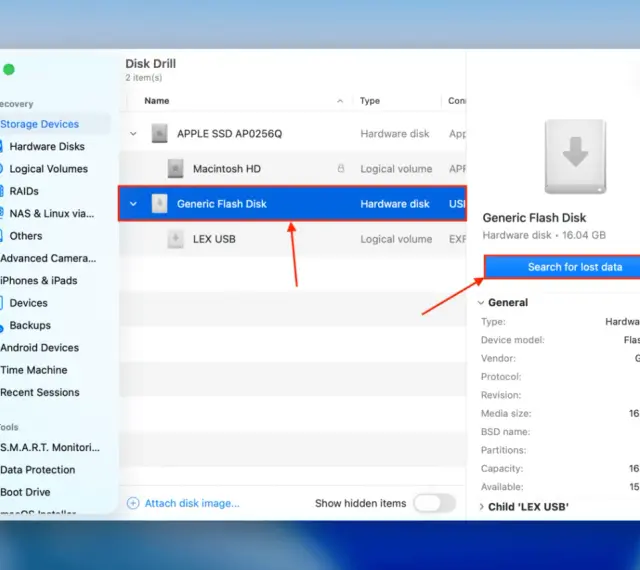Click the 'Vendor:' label
The height and width of the screenshot is (570, 640).
(498, 358)
